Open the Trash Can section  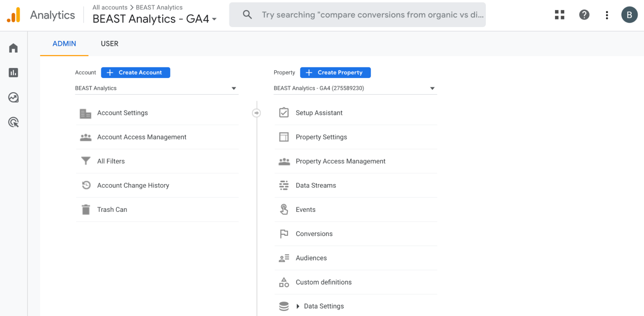tap(112, 209)
